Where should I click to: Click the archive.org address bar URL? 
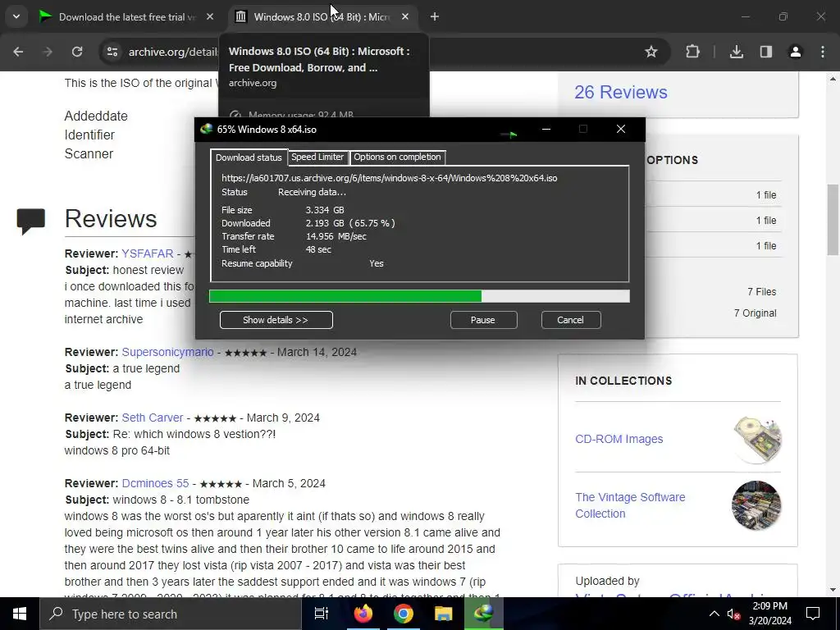tap(173, 52)
